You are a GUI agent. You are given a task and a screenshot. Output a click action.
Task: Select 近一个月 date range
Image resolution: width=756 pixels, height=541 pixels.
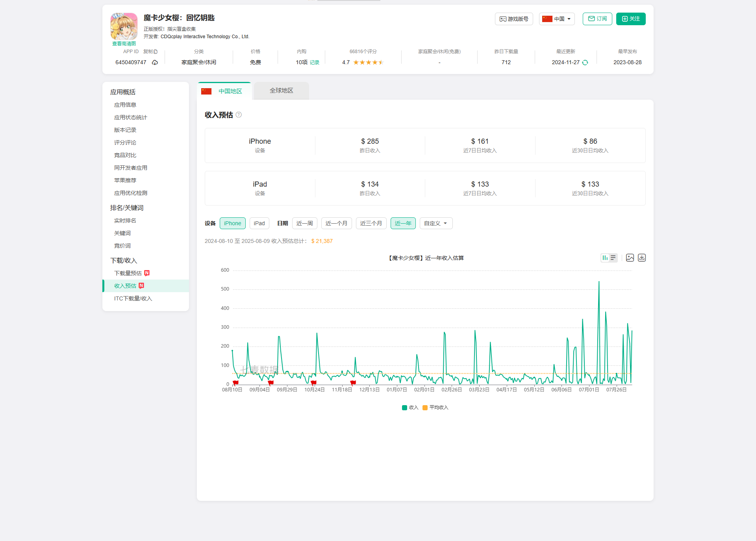(337, 223)
